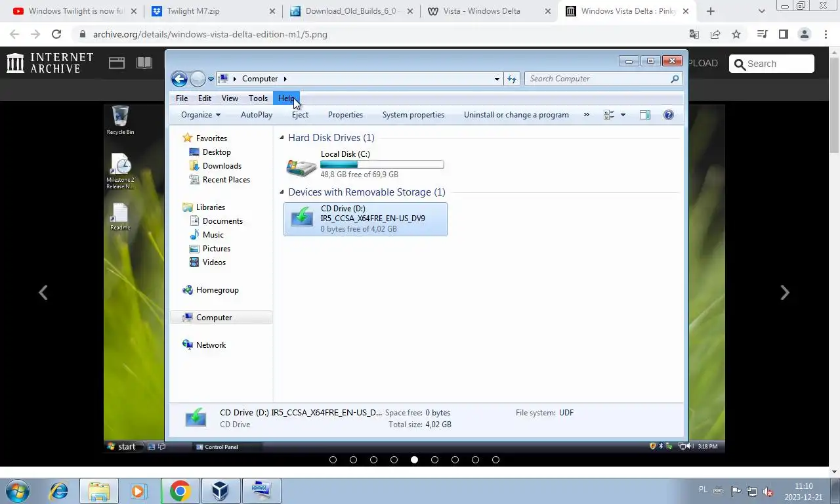The width and height of the screenshot is (840, 504).
Task: Open the Chrome profile avatar
Action: pyautogui.click(x=805, y=34)
